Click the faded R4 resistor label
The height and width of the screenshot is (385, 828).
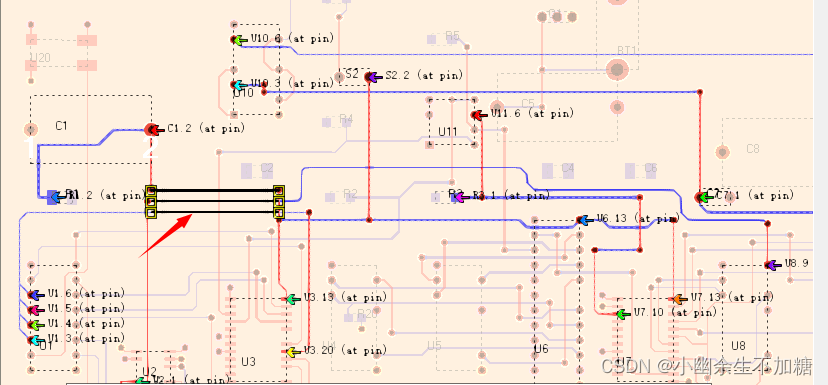(346, 118)
